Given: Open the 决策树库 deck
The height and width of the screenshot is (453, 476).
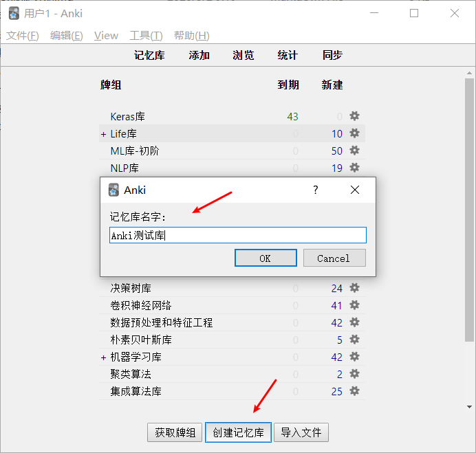Looking at the screenshot, I should click(131, 288).
